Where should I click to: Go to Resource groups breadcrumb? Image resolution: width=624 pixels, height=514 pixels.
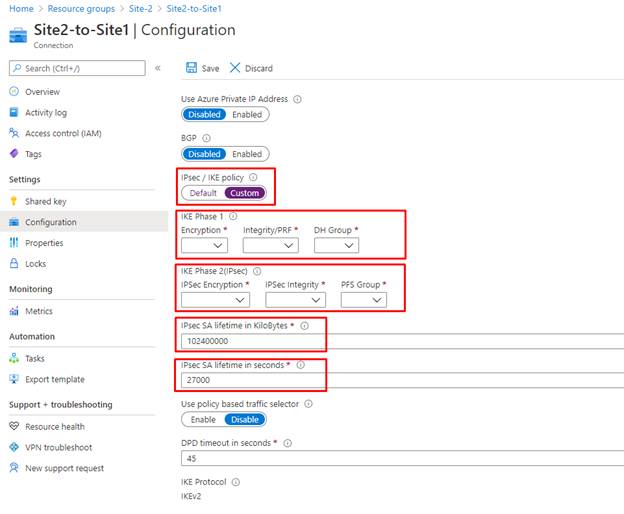click(81, 8)
